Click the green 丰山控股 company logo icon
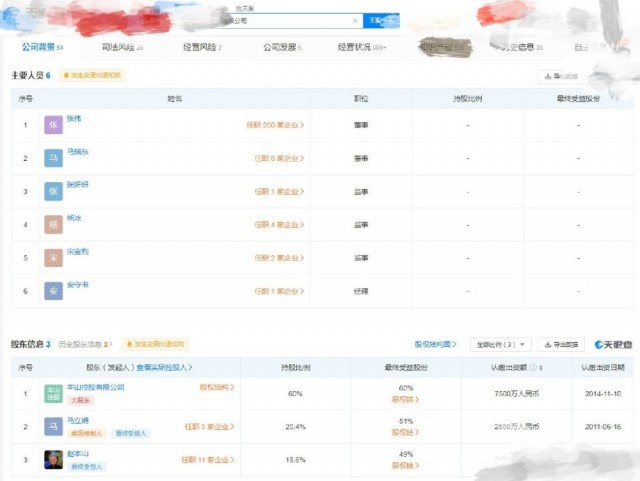This screenshot has width=640, height=481. click(x=53, y=394)
